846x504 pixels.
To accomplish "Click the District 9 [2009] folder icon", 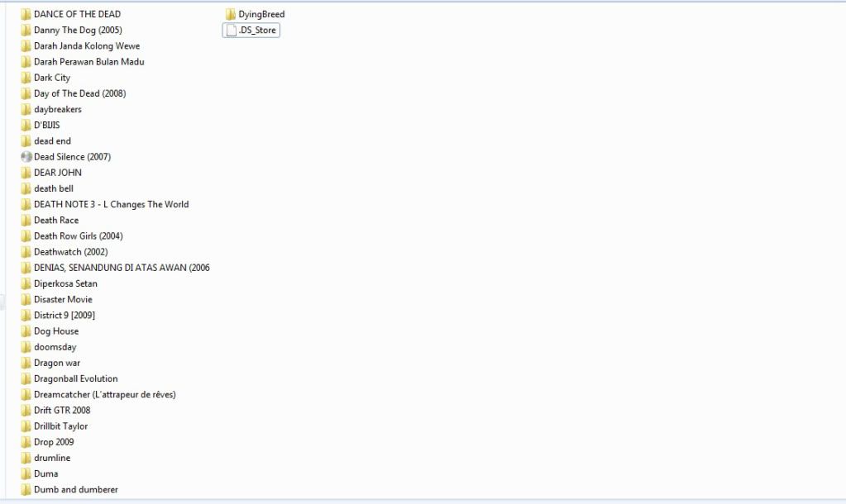I will (x=26, y=316).
